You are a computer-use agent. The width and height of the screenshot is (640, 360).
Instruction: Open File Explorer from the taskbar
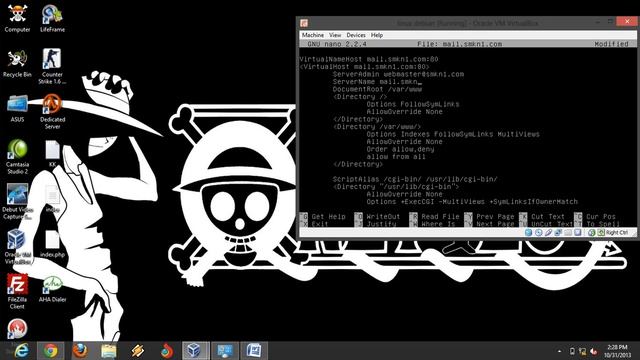(109, 351)
